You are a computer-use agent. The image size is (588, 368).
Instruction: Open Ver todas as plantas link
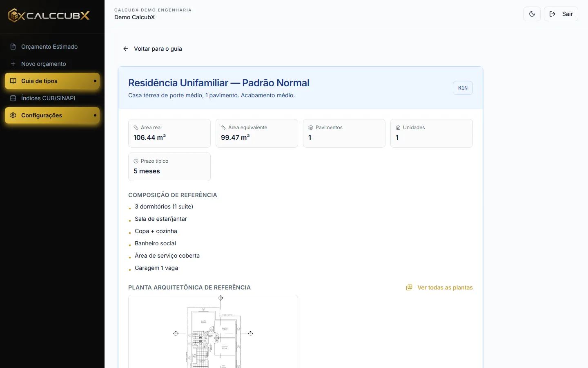[x=439, y=287]
